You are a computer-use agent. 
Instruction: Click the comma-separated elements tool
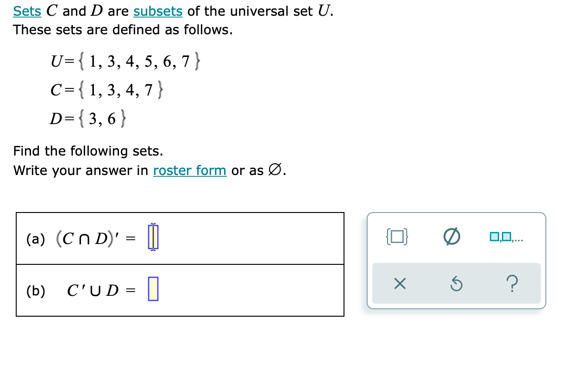click(x=507, y=237)
